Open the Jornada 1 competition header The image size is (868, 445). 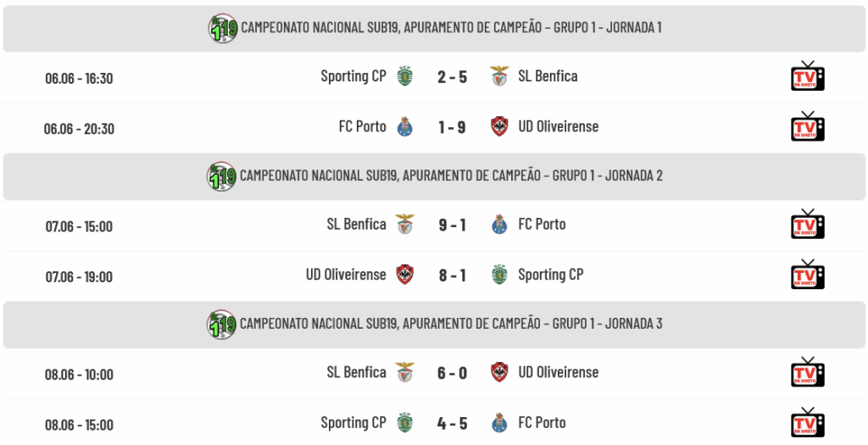(x=434, y=29)
